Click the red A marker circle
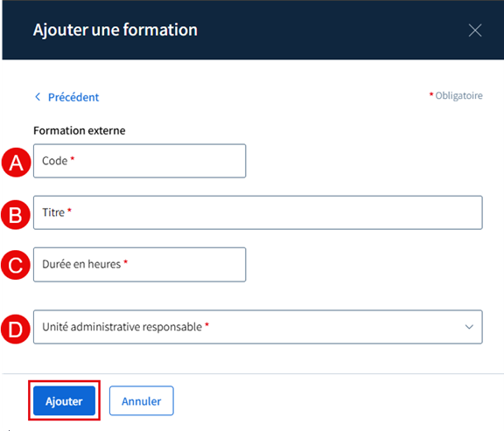This screenshot has height=431, width=504. point(16,163)
